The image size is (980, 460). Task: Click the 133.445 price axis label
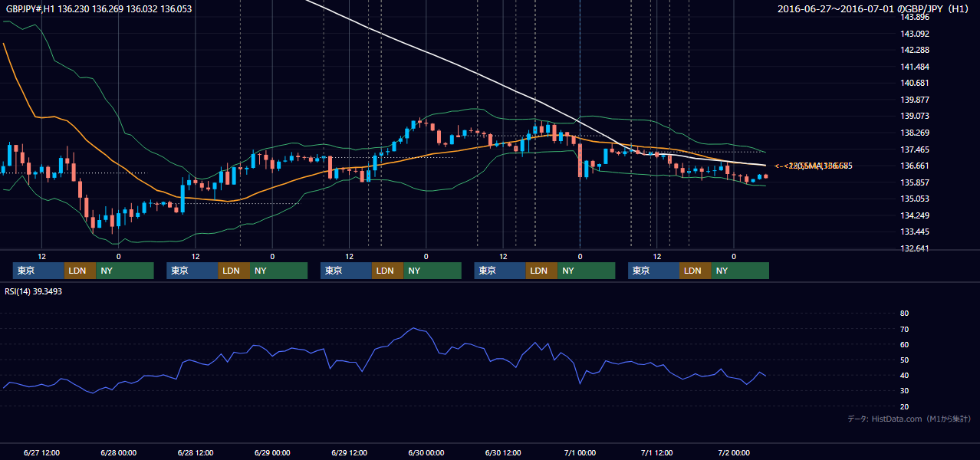click(x=916, y=232)
